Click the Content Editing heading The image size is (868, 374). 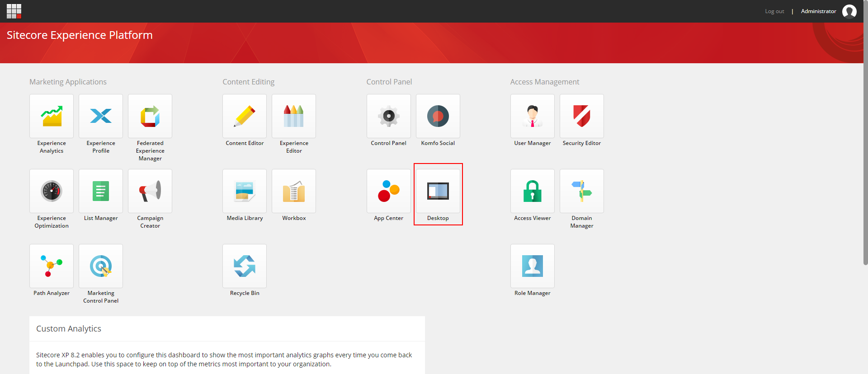(249, 82)
